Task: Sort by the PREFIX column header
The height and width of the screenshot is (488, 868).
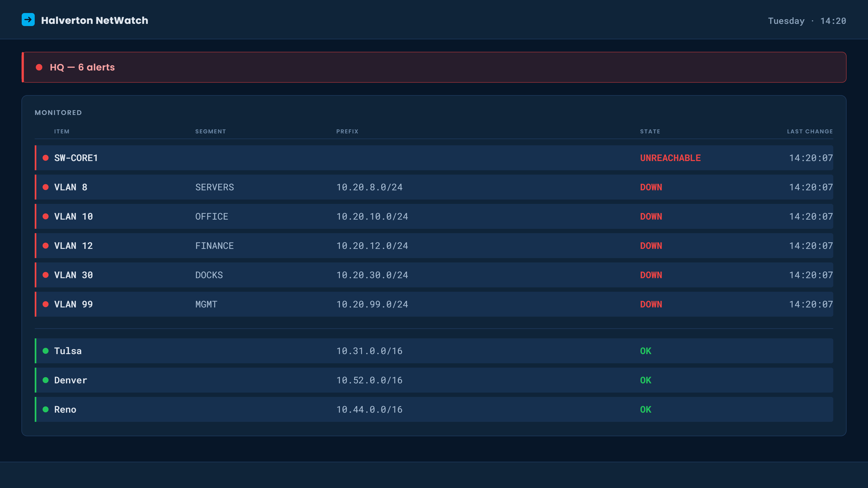Action: pos(347,131)
